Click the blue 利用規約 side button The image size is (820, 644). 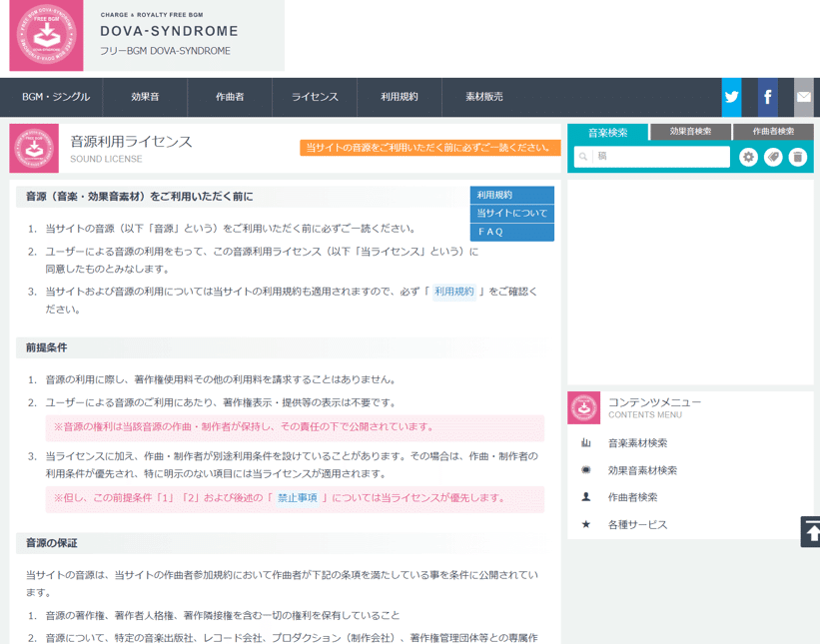[512, 195]
